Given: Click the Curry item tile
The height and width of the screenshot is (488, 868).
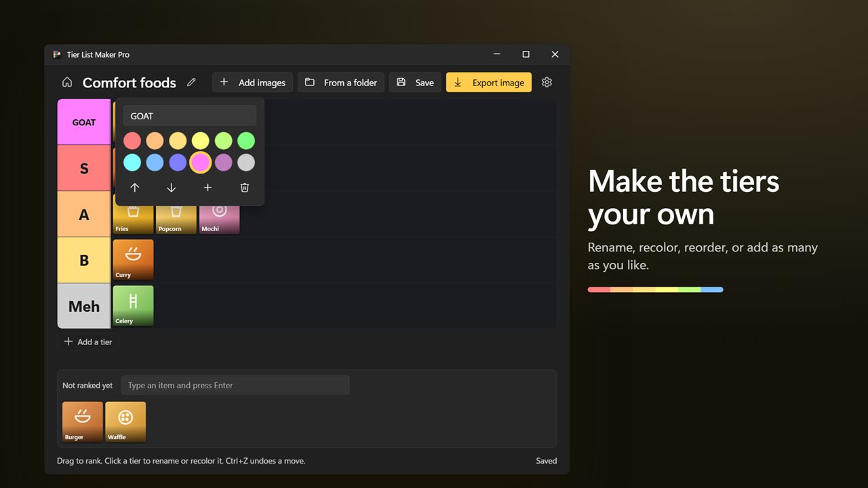Looking at the screenshot, I should (x=134, y=260).
